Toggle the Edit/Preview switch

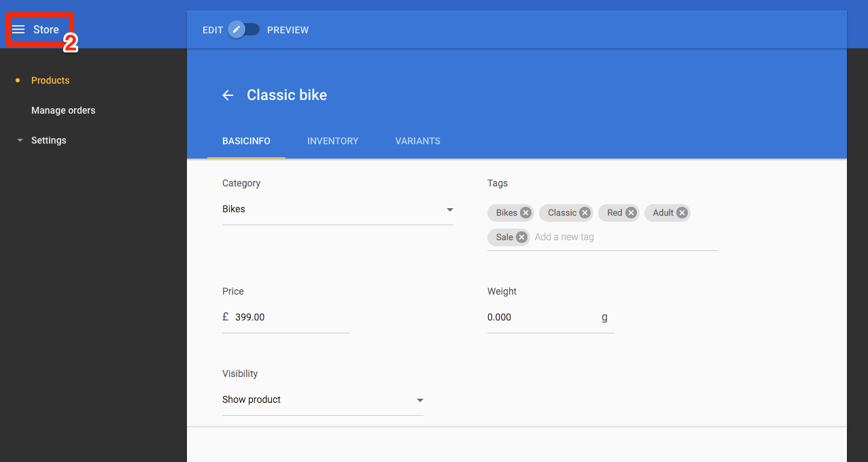(244, 30)
